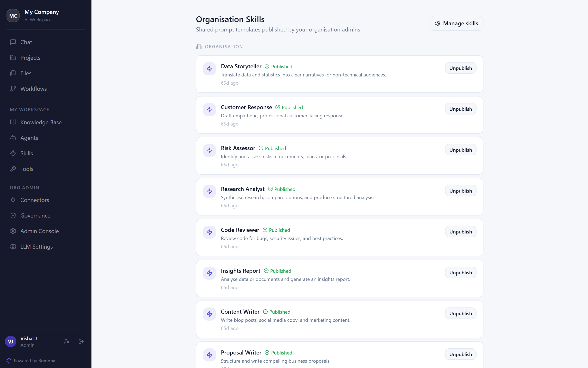Click the Proposal Writer lightning icon

209,355
